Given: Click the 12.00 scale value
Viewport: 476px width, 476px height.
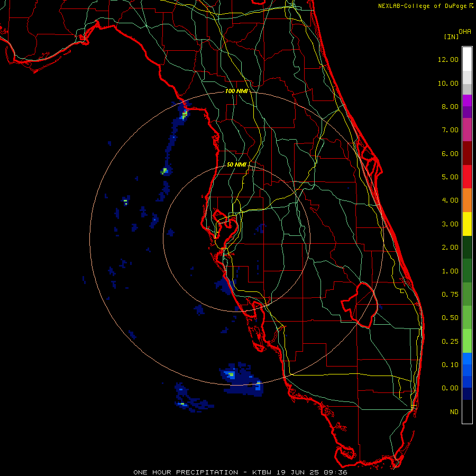Looking at the screenshot, I should coord(448,59).
